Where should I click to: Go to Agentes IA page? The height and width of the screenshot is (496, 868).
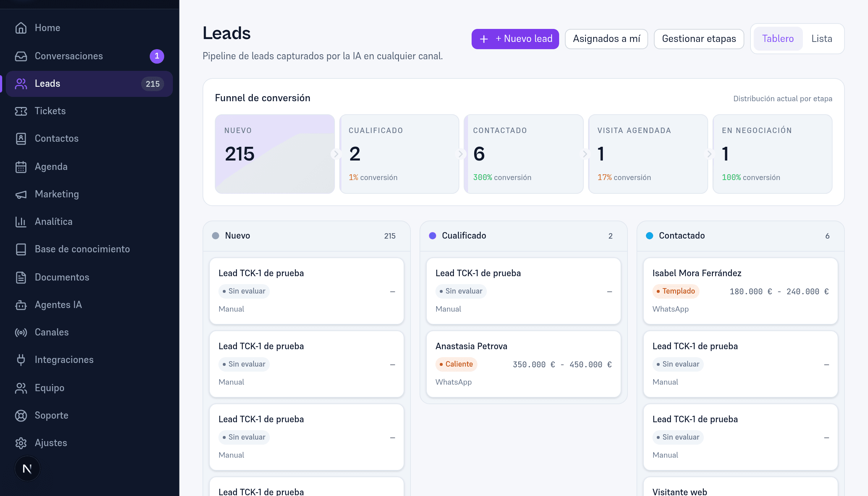89,305
